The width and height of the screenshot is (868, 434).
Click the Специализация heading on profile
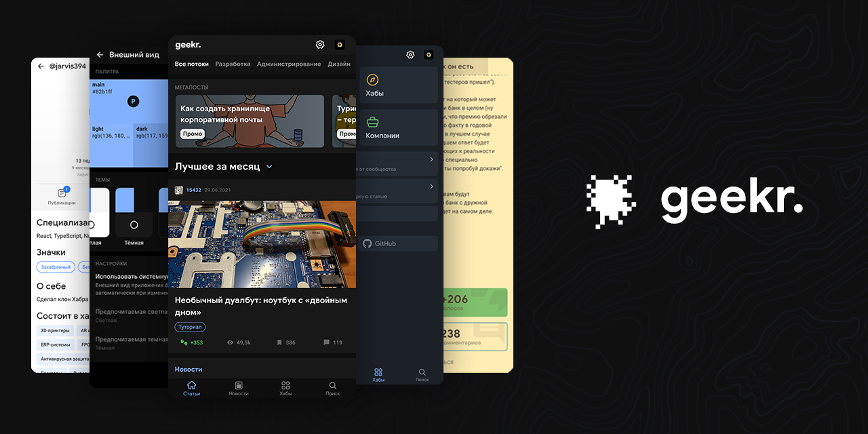tap(62, 222)
